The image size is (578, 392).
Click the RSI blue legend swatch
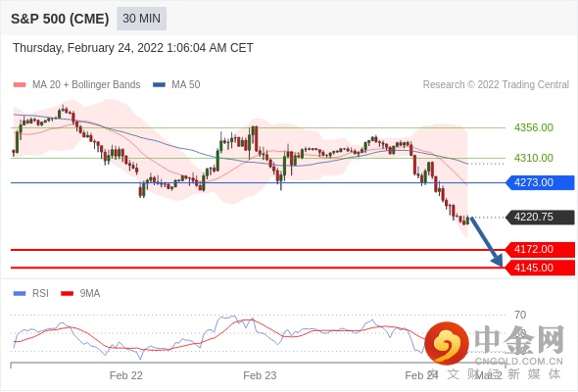point(20,294)
